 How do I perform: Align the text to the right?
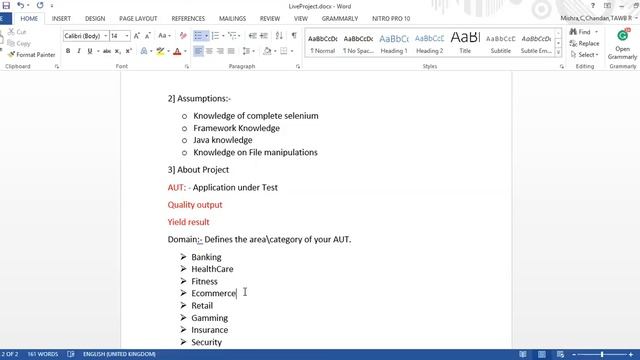pos(220,51)
